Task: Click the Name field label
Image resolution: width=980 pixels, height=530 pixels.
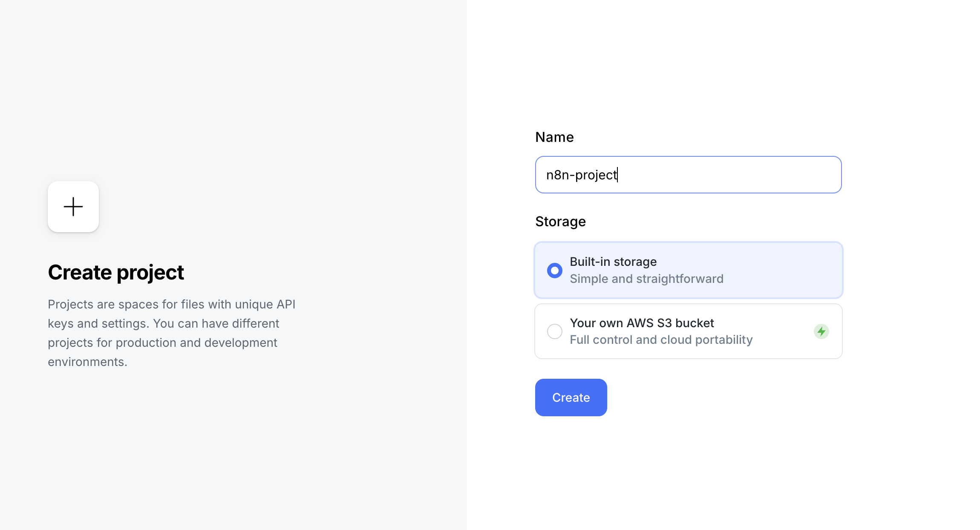Action: [x=554, y=137]
